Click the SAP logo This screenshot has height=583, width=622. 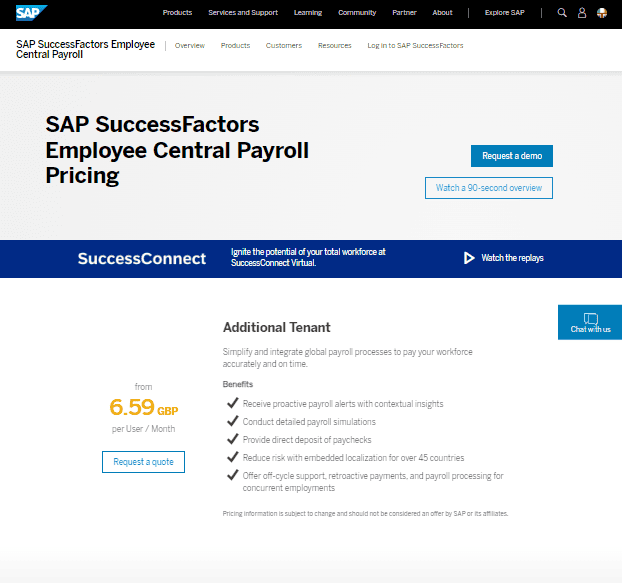pos(31,13)
